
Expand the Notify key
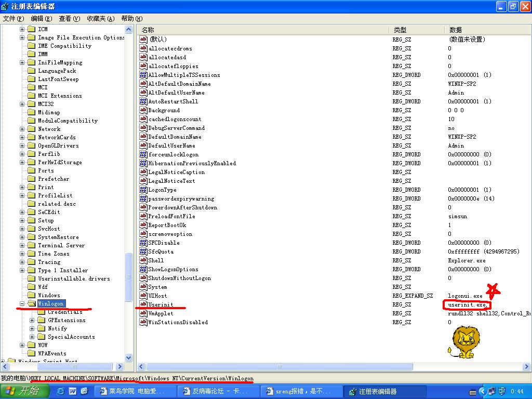[32, 328]
